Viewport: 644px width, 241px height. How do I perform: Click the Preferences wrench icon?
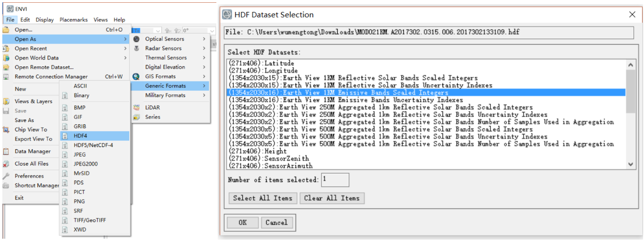[x=6, y=176]
